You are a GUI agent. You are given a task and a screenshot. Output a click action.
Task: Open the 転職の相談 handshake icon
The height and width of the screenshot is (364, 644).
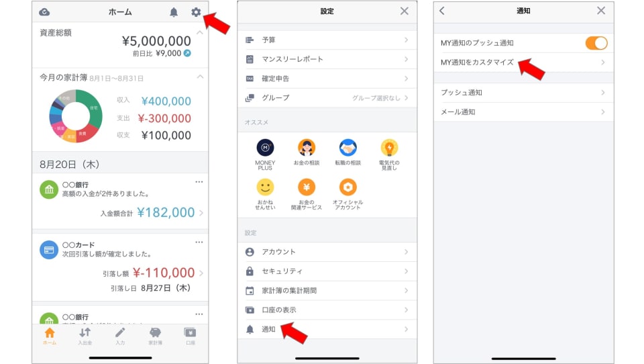(x=348, y=148)
